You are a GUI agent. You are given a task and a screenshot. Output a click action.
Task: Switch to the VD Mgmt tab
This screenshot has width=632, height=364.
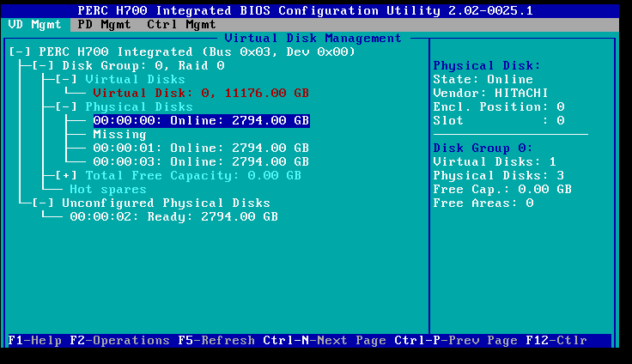pyautogui.click(x=34, y=25)
